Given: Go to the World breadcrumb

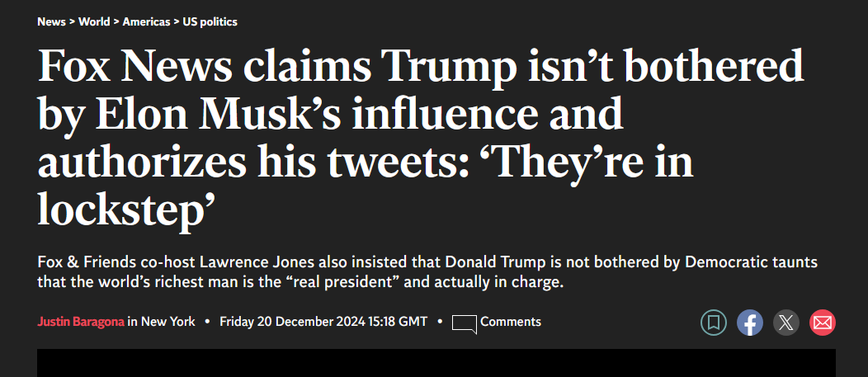Looking at the screenshot, I should [x=94, y=22].
